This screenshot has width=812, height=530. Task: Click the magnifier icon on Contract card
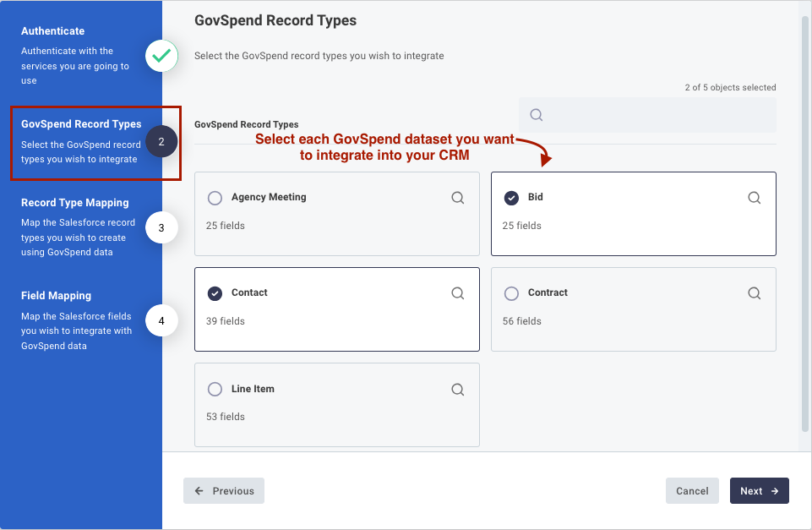pyautogui.click(x=754, y=293)
